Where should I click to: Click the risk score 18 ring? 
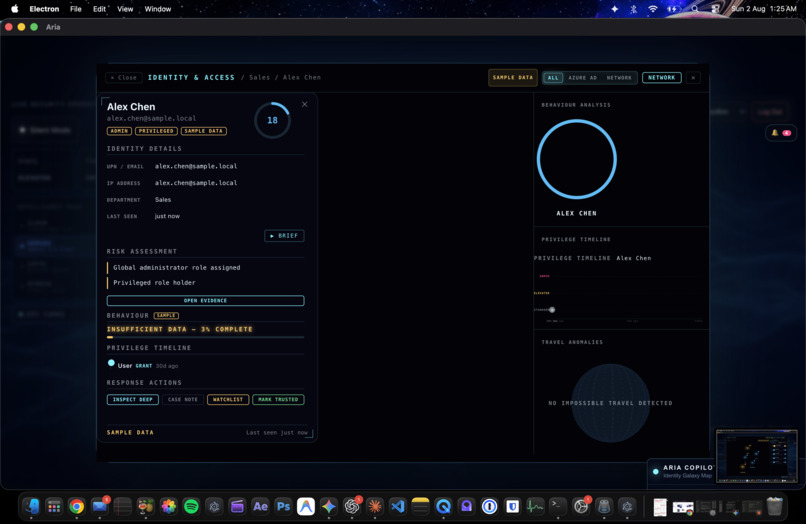272,120
